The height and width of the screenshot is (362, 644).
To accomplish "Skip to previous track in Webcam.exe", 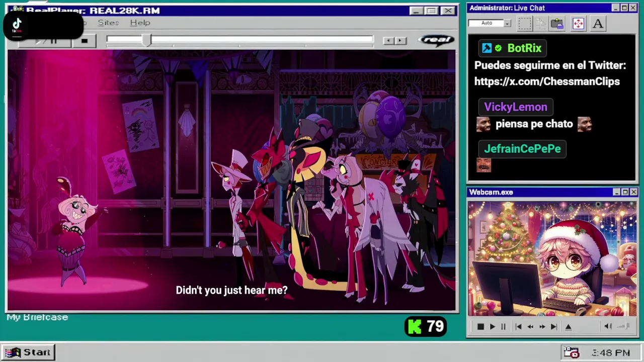I will point(518,327).
